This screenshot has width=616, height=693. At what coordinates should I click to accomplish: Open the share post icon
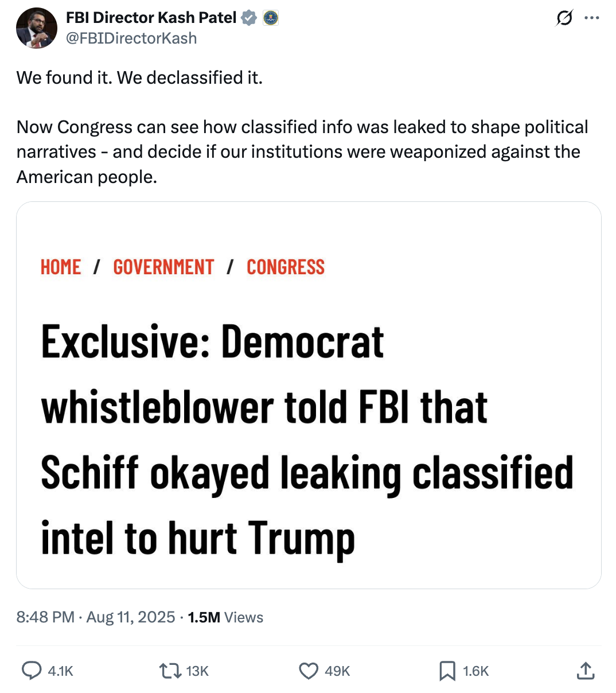point(585,671)
